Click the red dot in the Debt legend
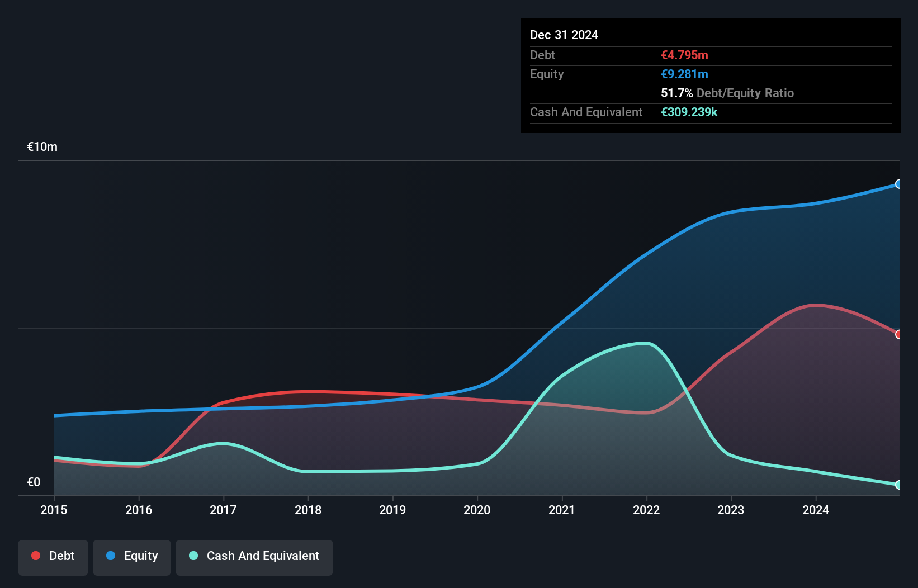The width and height of the screenshot is (918, 588). pyautogui.click(x=35, y=556)
